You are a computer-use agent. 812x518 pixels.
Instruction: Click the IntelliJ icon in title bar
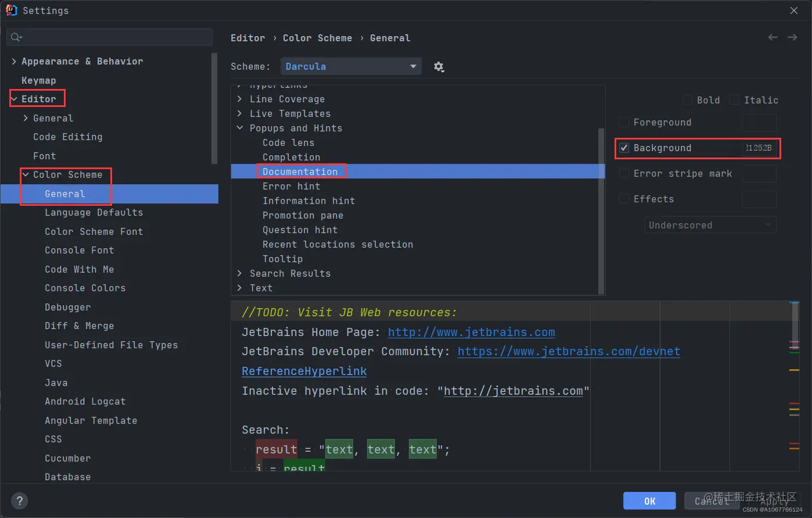pyautogui.click(x=11, y=10)
